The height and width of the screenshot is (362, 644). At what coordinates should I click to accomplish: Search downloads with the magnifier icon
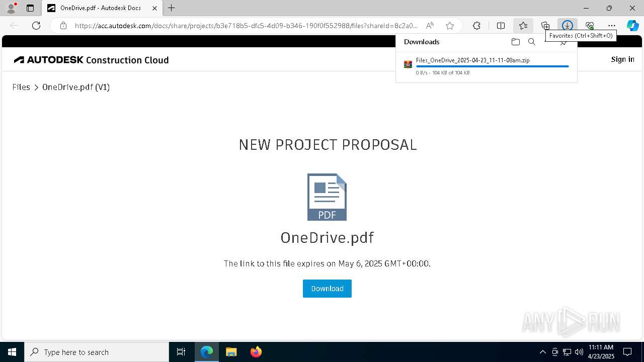pyautogui.click(x=532, y=42)
